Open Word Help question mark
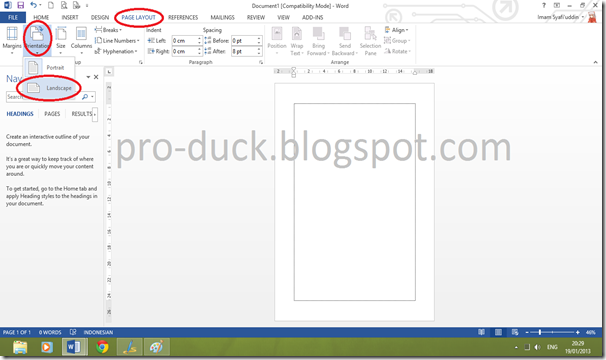The width and height of the screenshot is (606, 360). 544,5
